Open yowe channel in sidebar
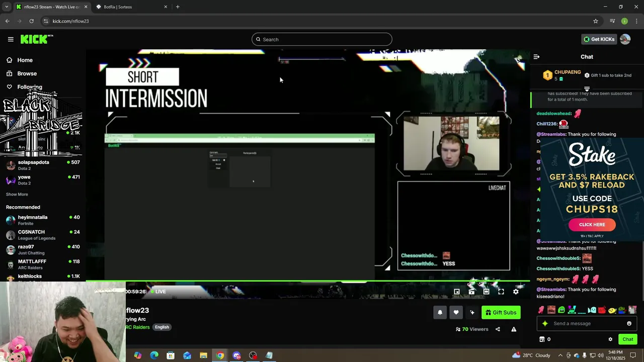Screen dimensions: 644x362 (x=43, y=179)
